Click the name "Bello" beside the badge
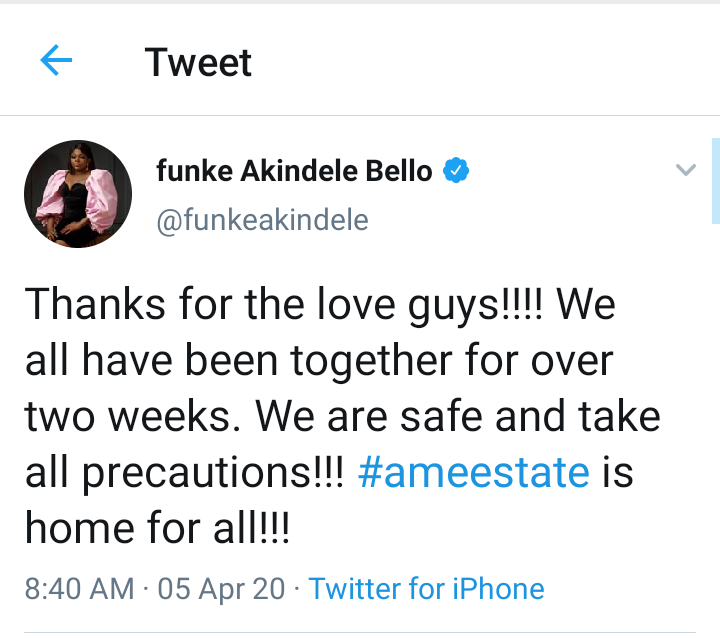 coord(399,171)
